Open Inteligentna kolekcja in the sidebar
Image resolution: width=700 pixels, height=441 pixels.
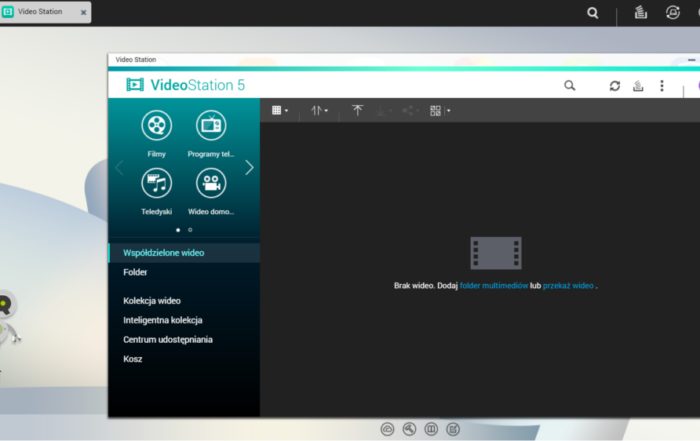184,320
